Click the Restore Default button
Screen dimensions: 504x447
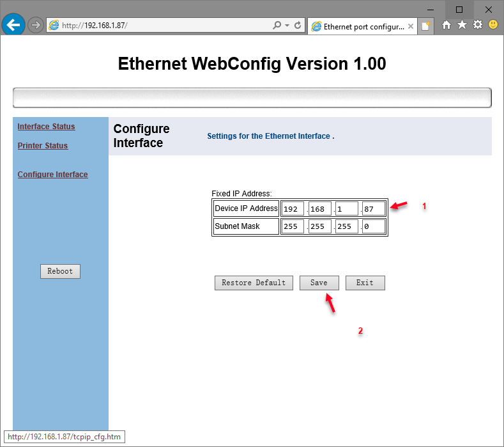point(254,283)
